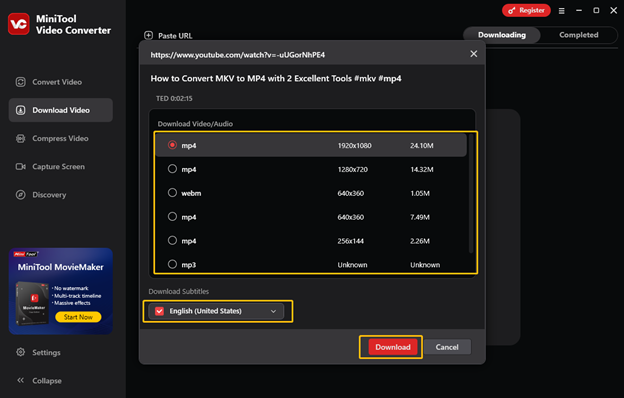
Task: Click MovieMaker product box image
Action: [32, 304]
